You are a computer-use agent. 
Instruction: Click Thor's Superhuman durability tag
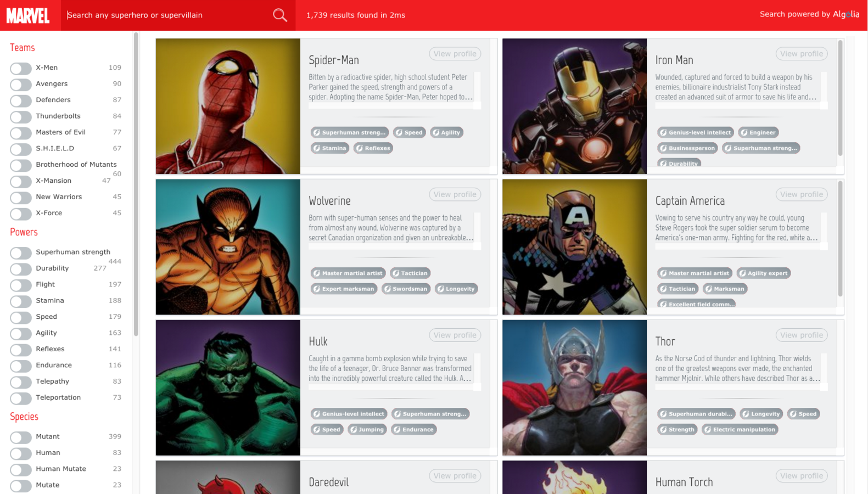tap(697, 414)
